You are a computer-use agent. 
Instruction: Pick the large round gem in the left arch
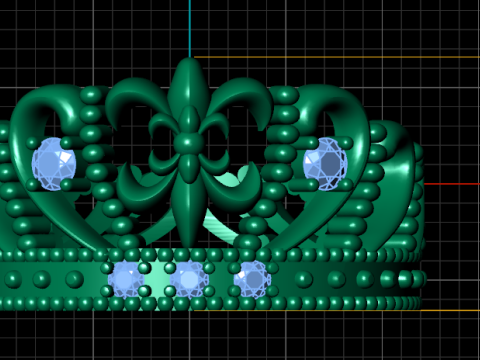[54, 164]
